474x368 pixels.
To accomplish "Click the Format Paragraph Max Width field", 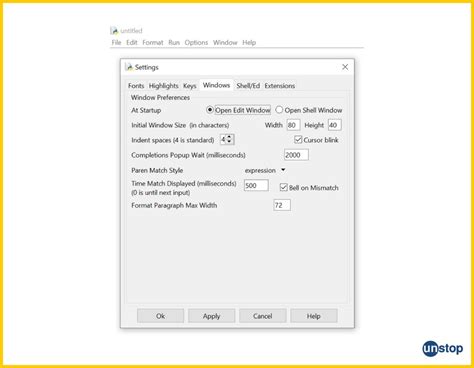I will 282,205.
